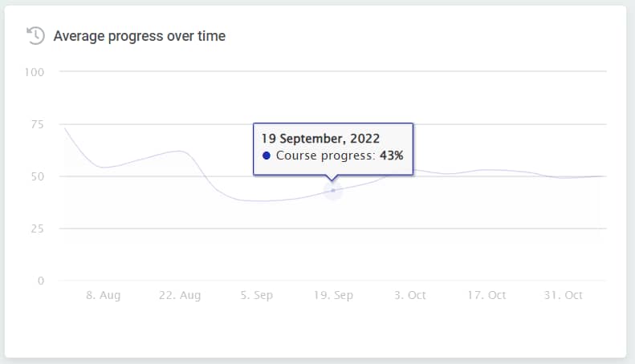Viewport: 635px width, 364px height.
Task: Click the 'Course progress' tooltip text
Action: click(x=325, y=156)
